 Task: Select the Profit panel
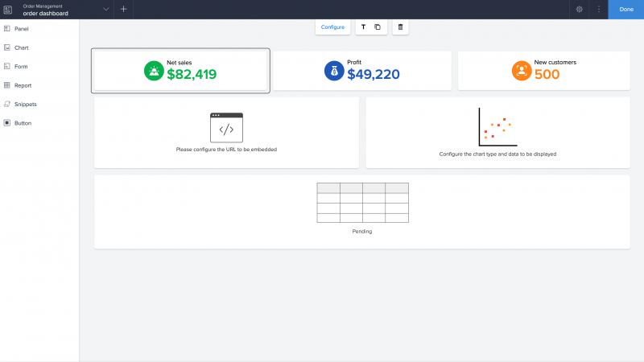pyautogui.click(x=362, y=71)
